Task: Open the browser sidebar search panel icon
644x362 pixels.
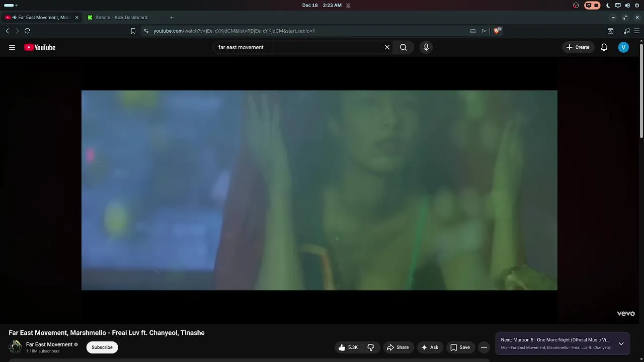Action: pyautogui.click(x=610, y=31)
